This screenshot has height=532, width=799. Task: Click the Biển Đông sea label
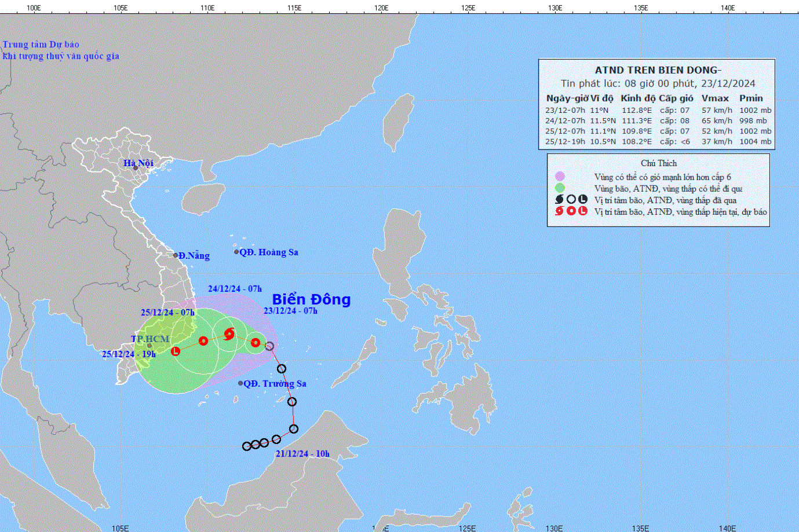pyautogui.click(x=311, y=299)
